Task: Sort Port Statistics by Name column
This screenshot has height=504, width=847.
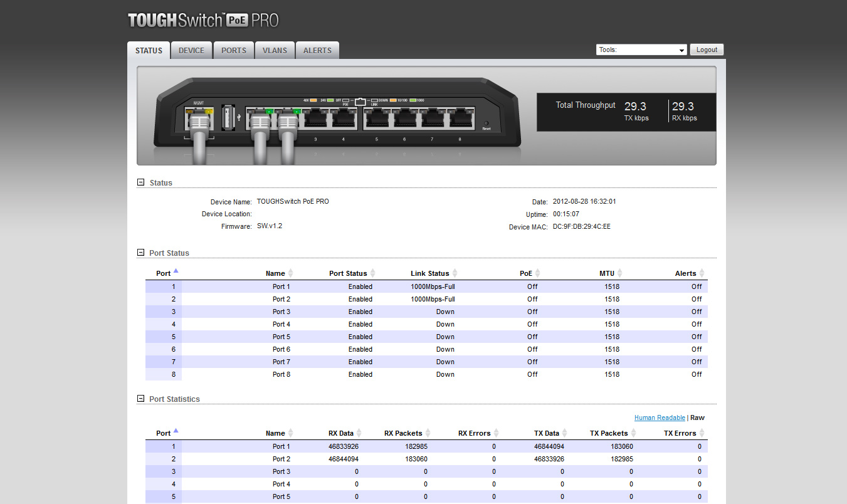Action: pyautogui.click(x=279, y=433)
